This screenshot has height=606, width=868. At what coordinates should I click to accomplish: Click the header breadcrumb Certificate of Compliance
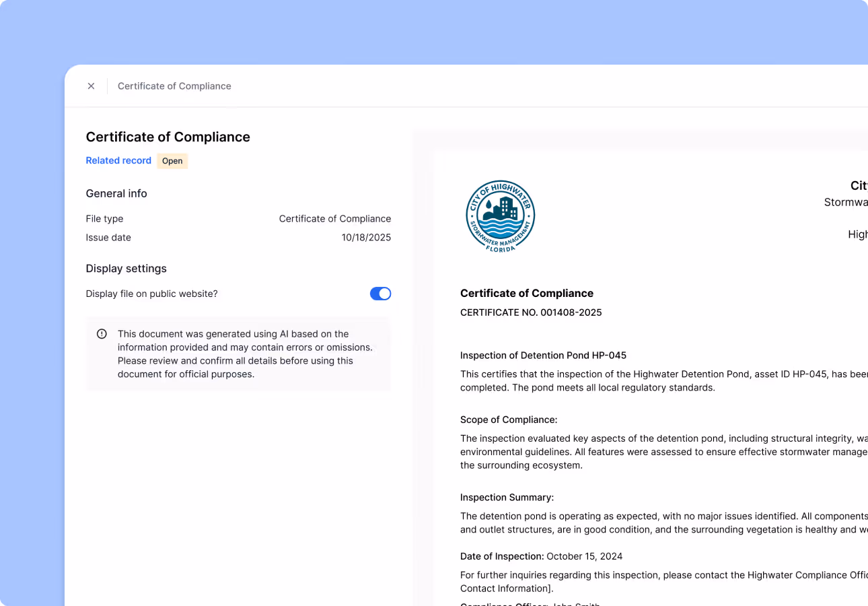point(174,86)
